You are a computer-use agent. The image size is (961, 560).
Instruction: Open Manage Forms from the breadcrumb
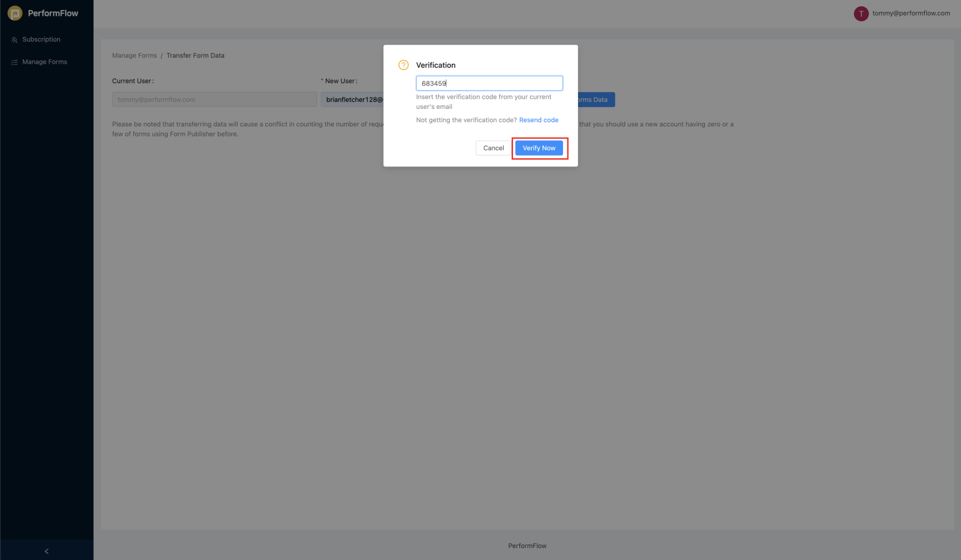tap(135, 55)
